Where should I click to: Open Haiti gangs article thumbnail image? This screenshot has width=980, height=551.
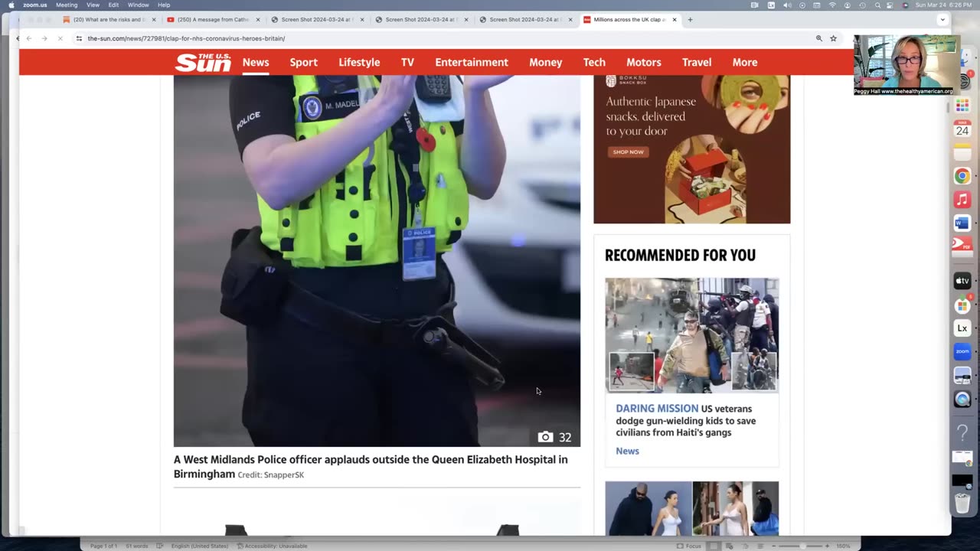692,335
